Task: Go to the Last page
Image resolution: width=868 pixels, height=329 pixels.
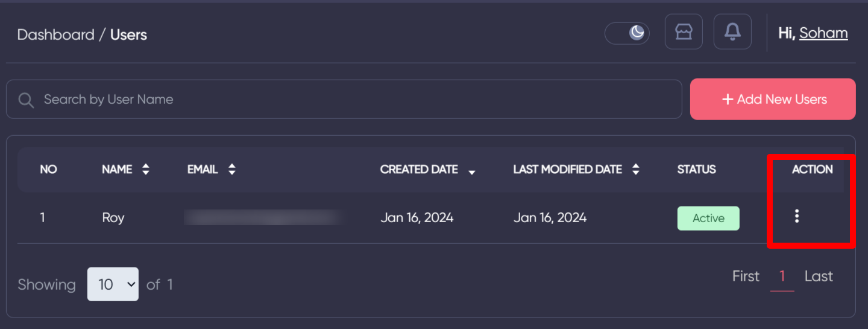Action: click(x=819, y=276)
